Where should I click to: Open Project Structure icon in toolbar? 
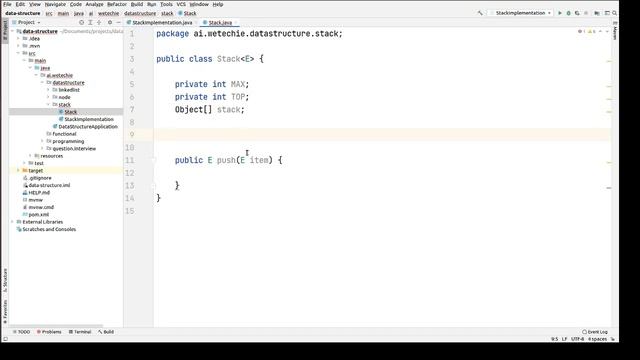(597, 13)
